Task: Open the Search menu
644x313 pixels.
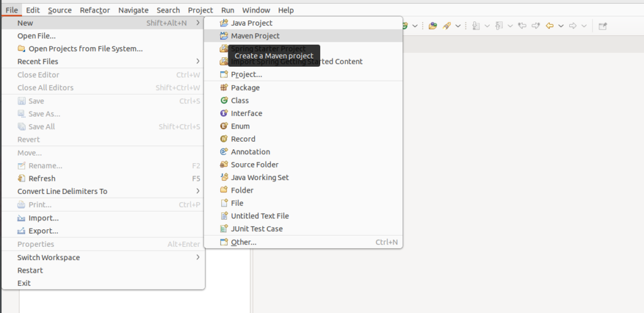Action: coord(168,10)
